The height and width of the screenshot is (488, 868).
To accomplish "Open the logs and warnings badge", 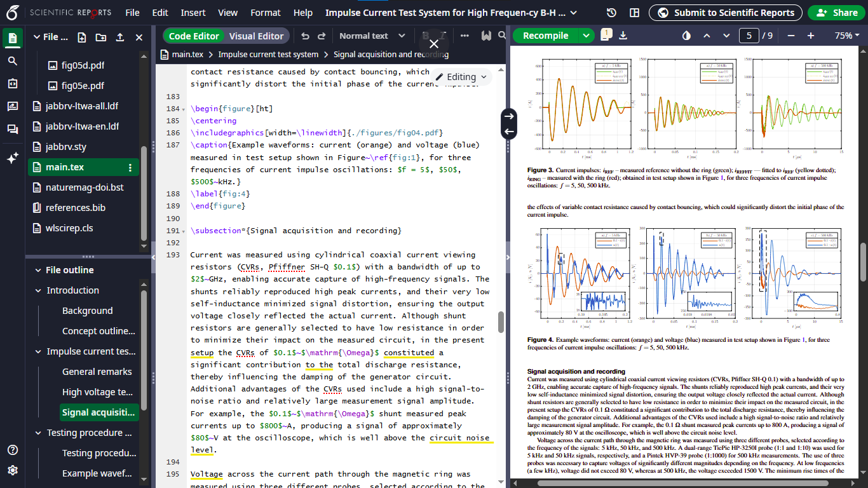I will 606,34.
